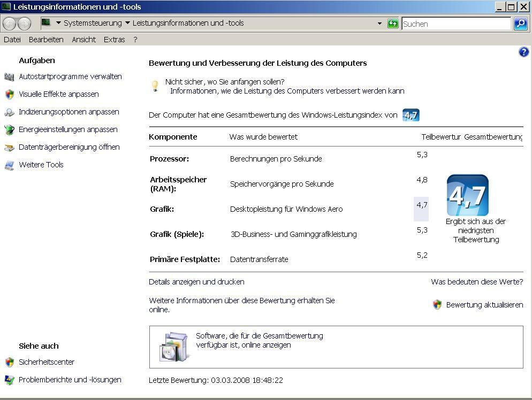Click the blue search magnifier button
The width and height of the screenshot is (532, 400).
(521, 24)
